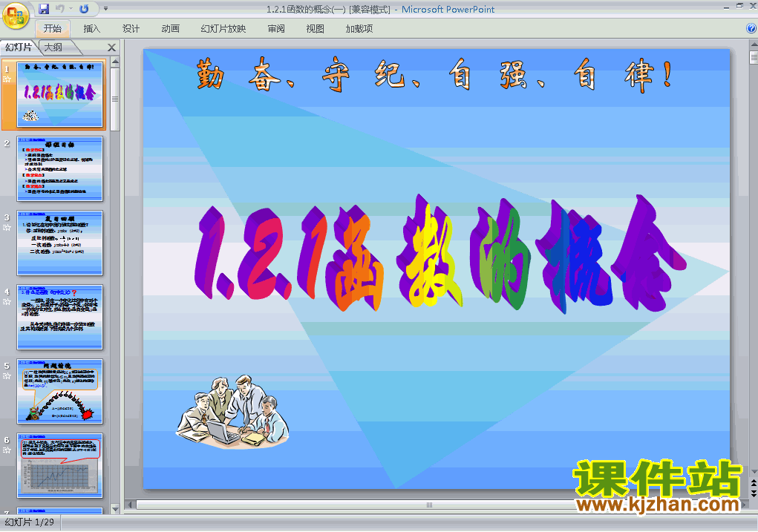Viewport: 758px width, 532px height.
Task: Select the businessmen clip art image
Action: (232, 411)
